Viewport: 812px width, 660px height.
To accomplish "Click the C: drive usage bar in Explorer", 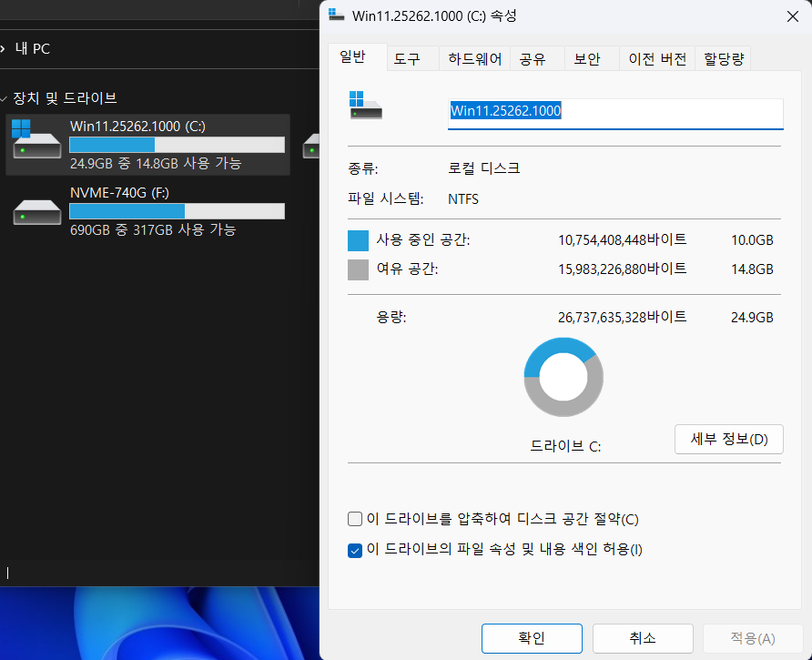I will pyautogui.click(x=178, y=145).
